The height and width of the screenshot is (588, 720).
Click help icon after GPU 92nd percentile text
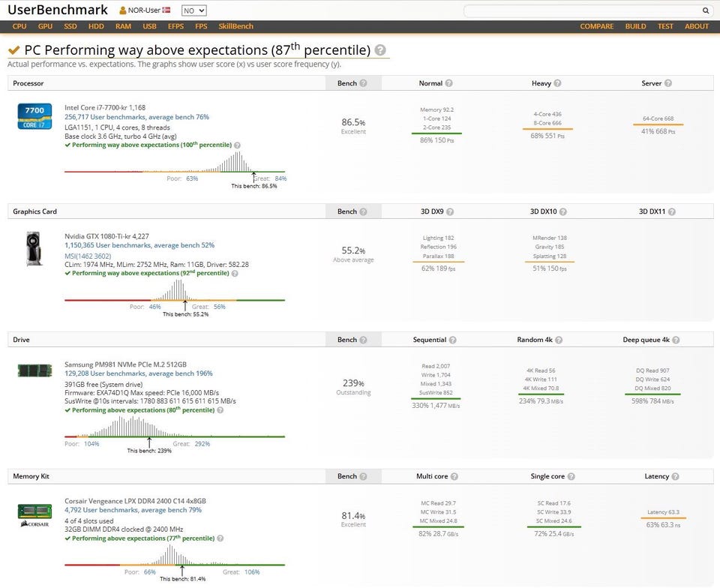[x=235, y=273]
